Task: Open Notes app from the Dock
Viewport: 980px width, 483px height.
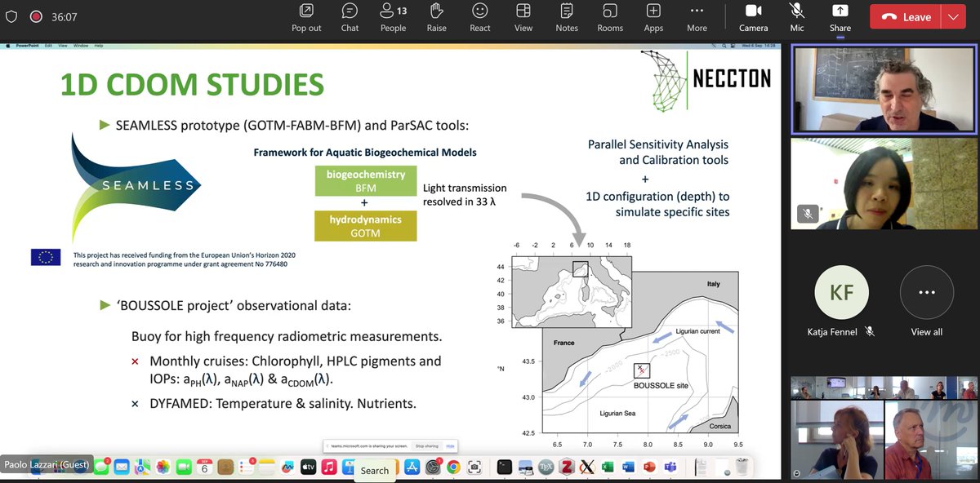Action: pyautogui.click(x=267, y=467)
